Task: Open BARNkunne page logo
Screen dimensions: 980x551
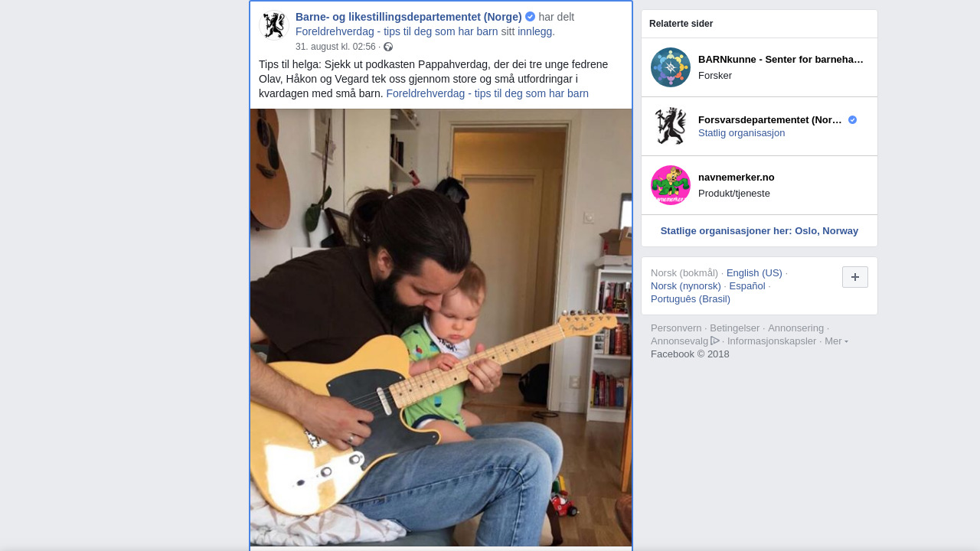Action: [x=671, y=67]
